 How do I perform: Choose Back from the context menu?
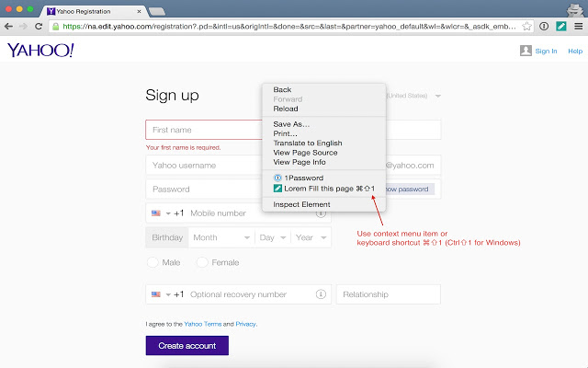pyautogui.click(x=323, y=89)
